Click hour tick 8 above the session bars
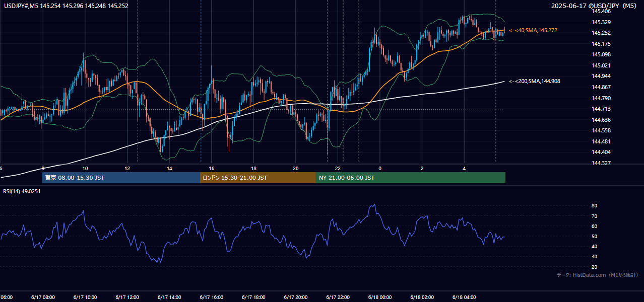Image resolution: width=644 pixels, height=302 pixels. [x=43, y=168]
